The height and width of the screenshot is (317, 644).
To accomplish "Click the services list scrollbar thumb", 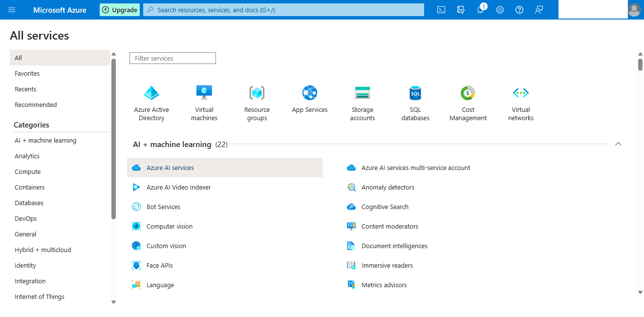I will (x=641, y=64).
